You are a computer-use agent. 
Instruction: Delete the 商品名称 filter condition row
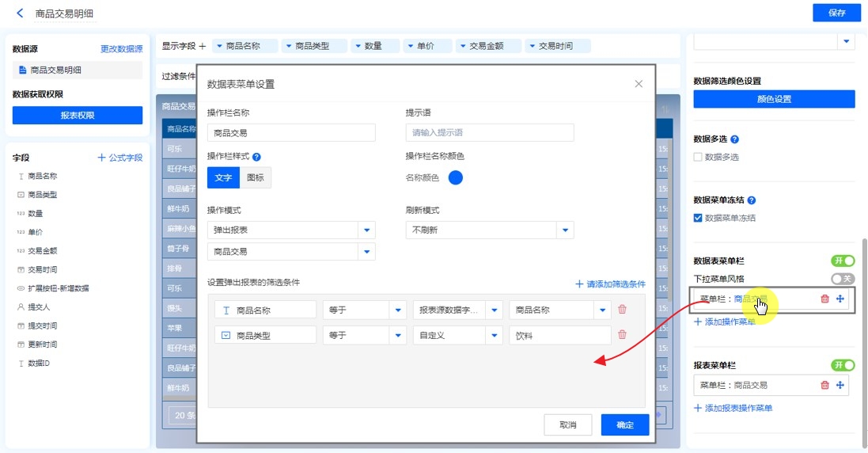click(622, 310)
